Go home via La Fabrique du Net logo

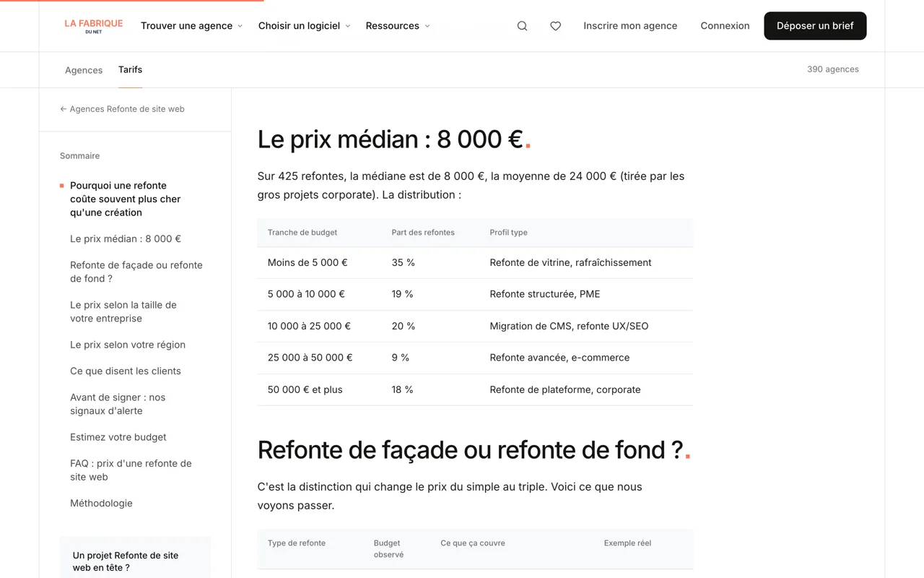(x=94, y=26)
